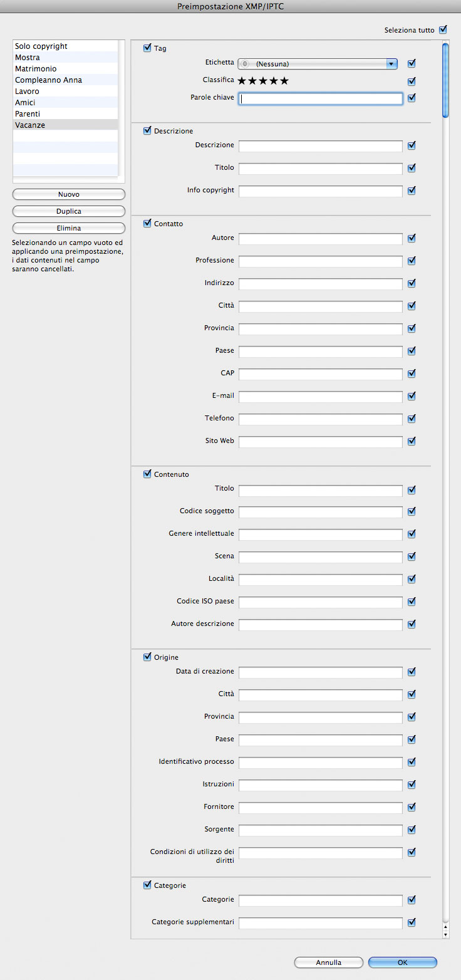Toggle the Seleziona tutto checkbox
The width and height of the screenshot is (461, 980).
coord(443,29)
